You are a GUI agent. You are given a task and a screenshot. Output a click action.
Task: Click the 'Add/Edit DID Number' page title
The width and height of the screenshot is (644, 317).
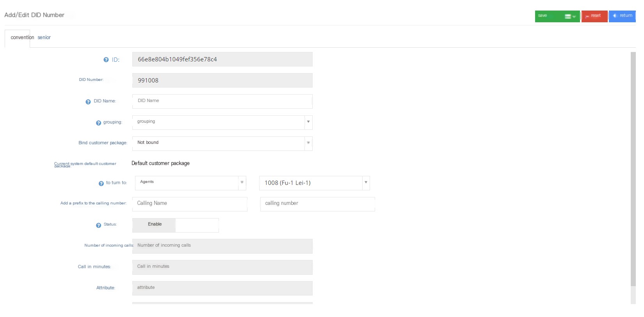coord(34,15)
